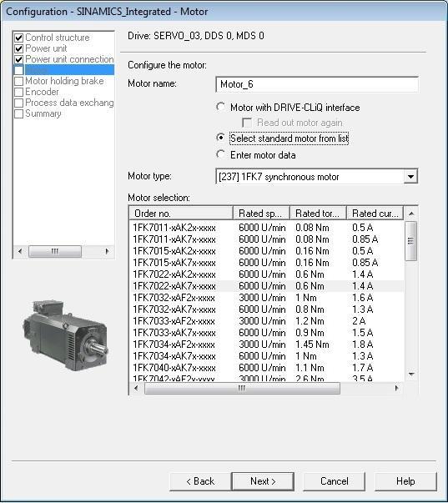Viewport: 448px width, 503px height.
Task: Toggle the Power unit checkbox
Action: pyautogui.click(x=19, y=48)
